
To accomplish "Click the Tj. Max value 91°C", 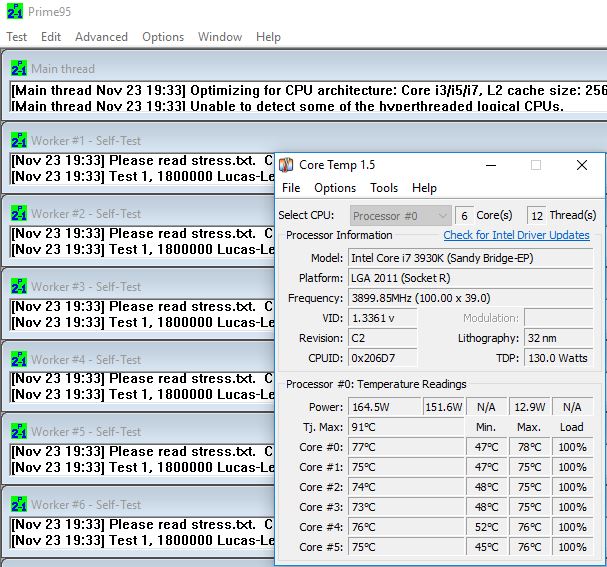I will tap(406, 427).
